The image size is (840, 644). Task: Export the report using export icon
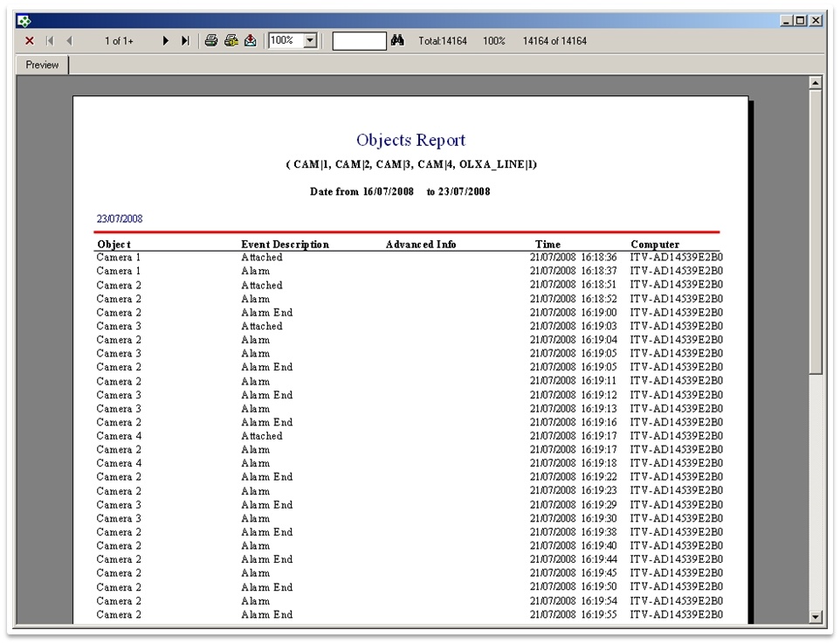pyautogui.click(x=251, y=41)
